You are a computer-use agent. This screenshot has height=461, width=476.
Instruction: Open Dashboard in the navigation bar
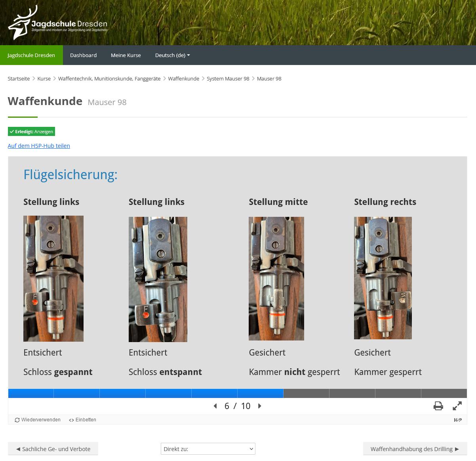coord(83,55)
